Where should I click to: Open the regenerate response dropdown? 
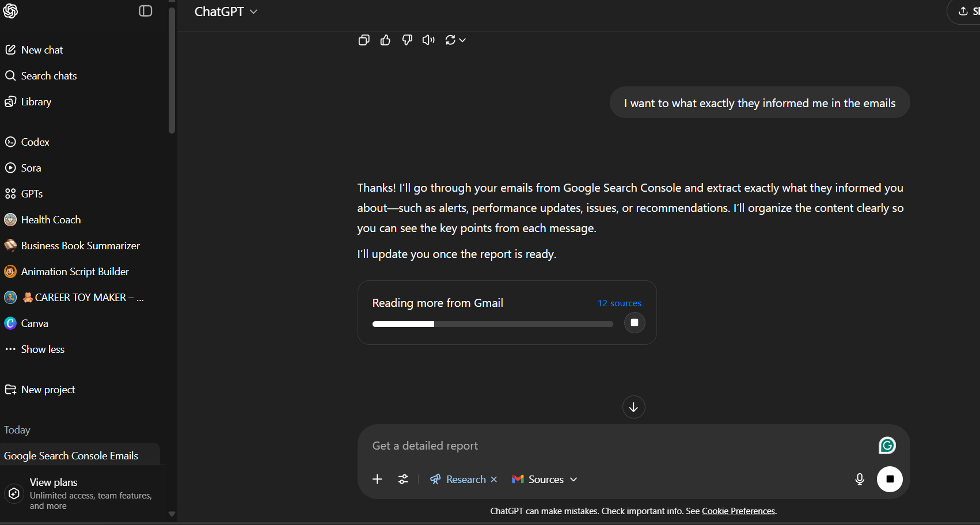pyautogui.click(x=455, y=40)
